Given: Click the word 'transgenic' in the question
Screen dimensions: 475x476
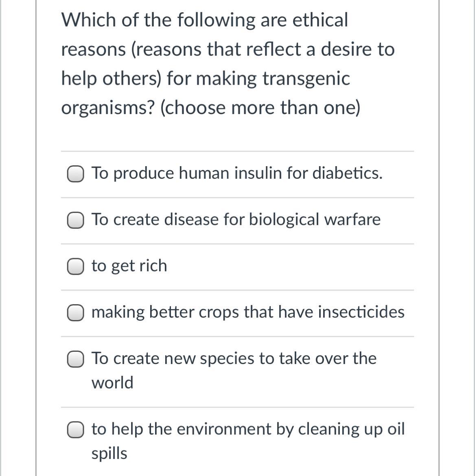Looking at the screenshot, I should 306,79.
